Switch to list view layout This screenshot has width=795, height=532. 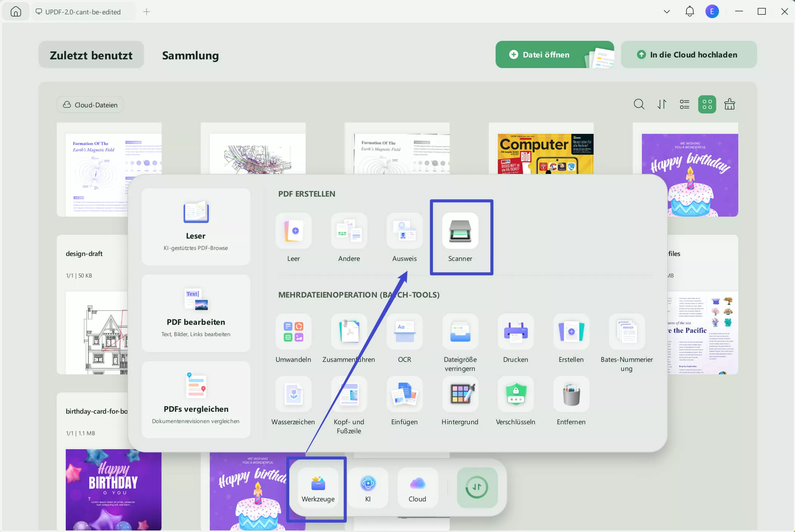click(684, 104)
